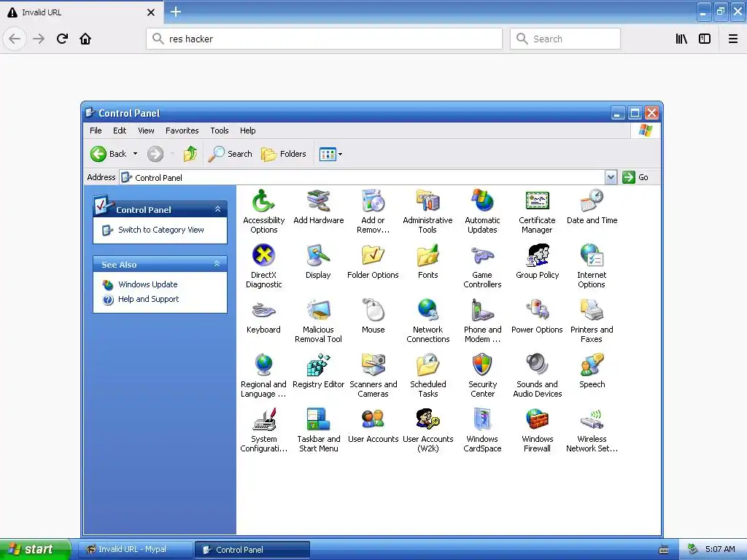Click the Windows start button
Viewport: 747px width, 560px height.
coord(35,549)
